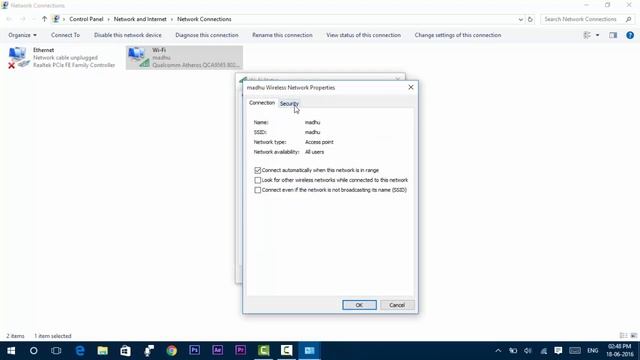Click Network Connections in the breadcrumb
The height and width of the screenshot is (360, 640).
tap(204, 19)
